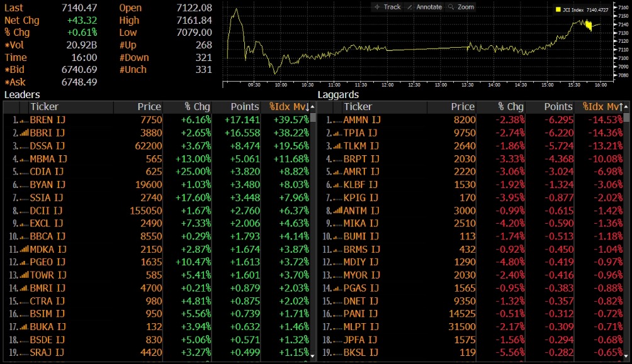Select MIKA IJ ticker row

pyautogui.click(x=471, y=223)
